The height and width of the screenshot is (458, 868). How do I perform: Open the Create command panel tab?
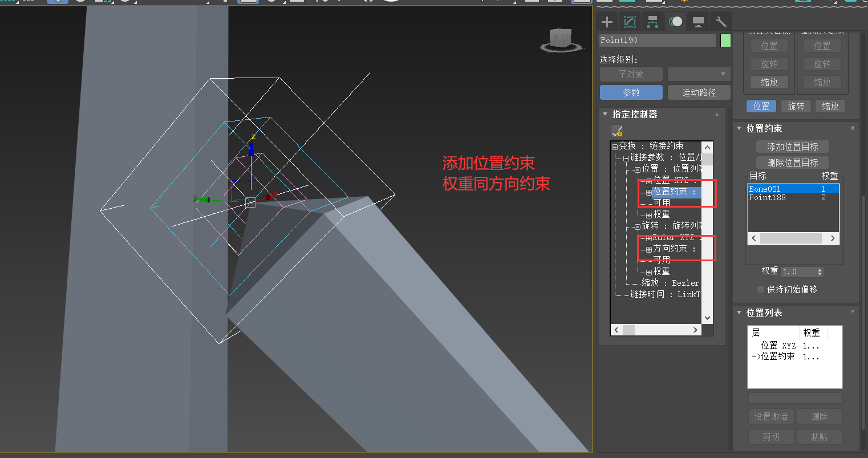tap(607, 22)
